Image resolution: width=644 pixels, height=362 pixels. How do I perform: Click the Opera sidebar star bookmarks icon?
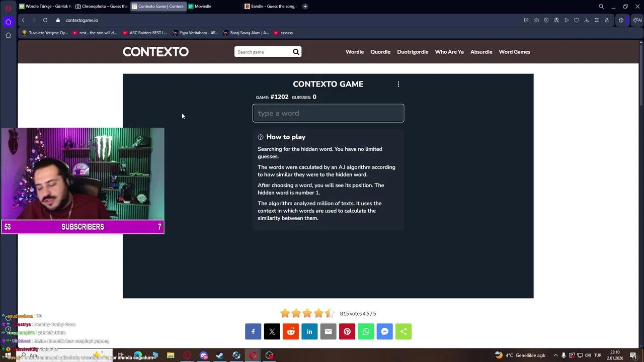(8, 35)
